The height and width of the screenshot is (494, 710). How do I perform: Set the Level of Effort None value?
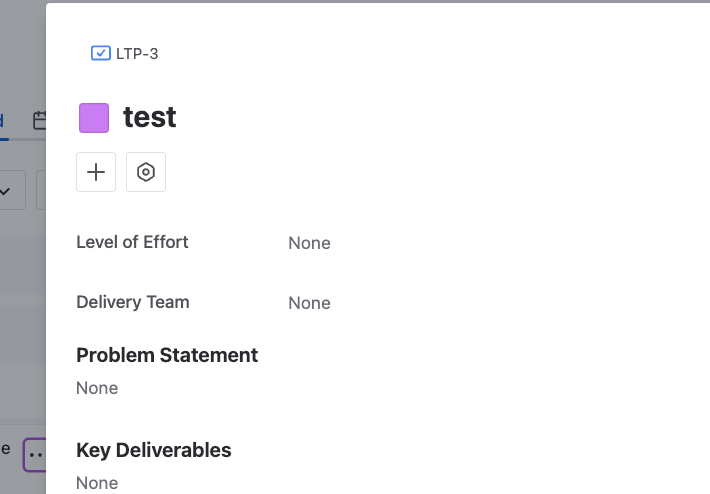309,243
